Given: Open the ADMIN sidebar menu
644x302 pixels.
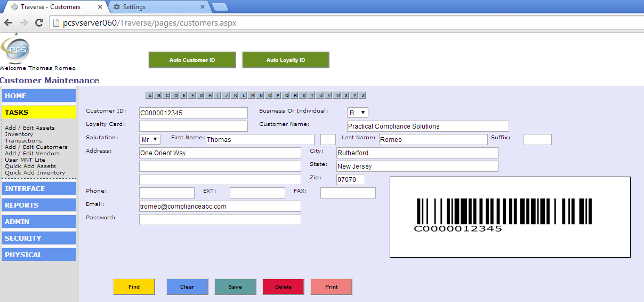Looking at the screenshot, I should pyautogui.click(x=39, y=221).
